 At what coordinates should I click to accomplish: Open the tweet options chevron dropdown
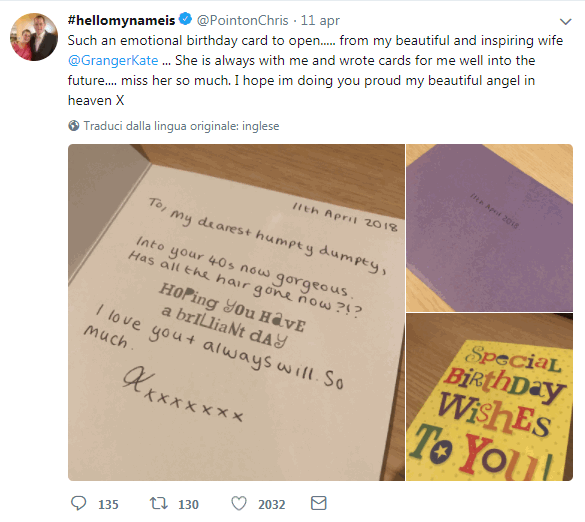566,22
